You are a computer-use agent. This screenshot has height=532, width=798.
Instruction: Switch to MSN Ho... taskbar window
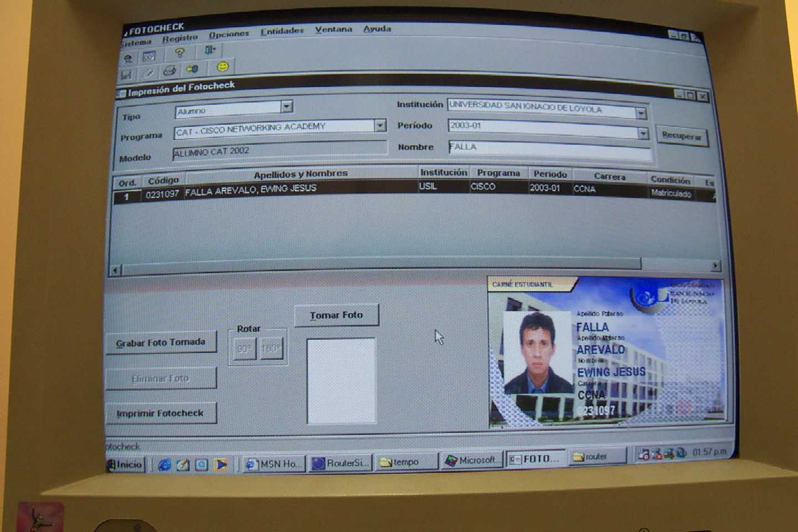click(274, 464)
